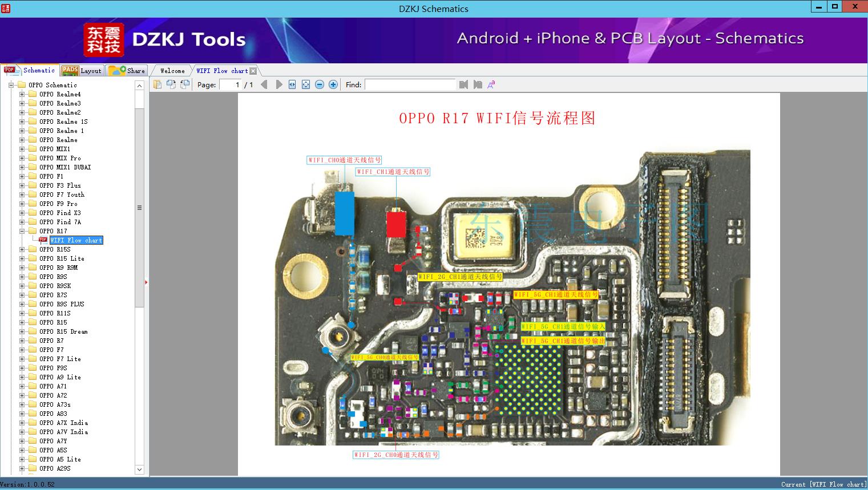Screen dimensions: 868x490
Task: Click the page number input field
Action: [x=231, y=84]
